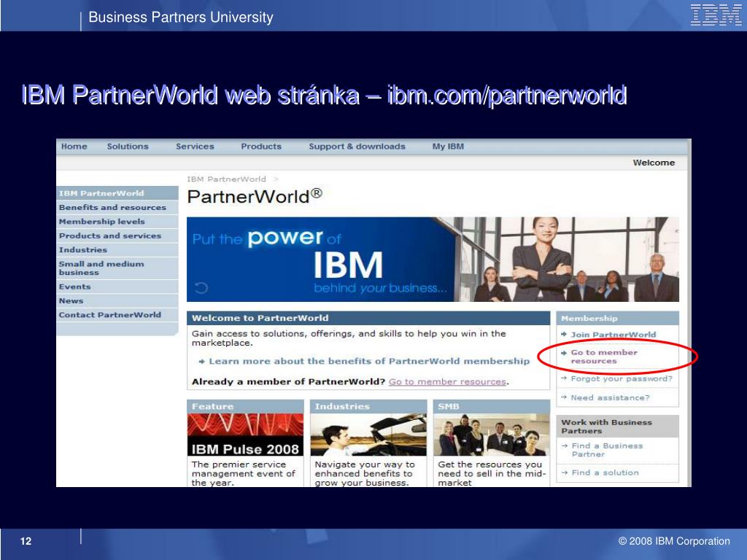Click Join PartnerWorld link

click(613, 335)
